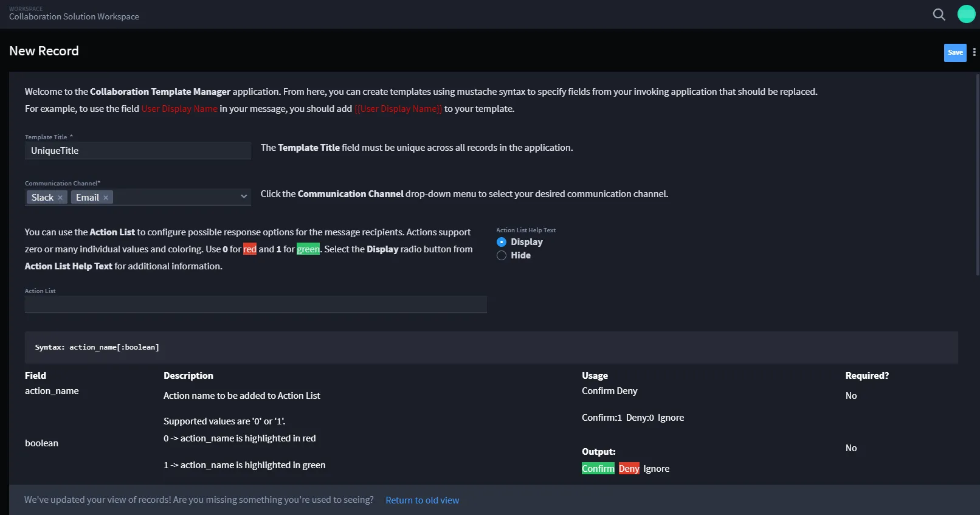
Task: Focus the Action List input field
Action: pos(256,305)
